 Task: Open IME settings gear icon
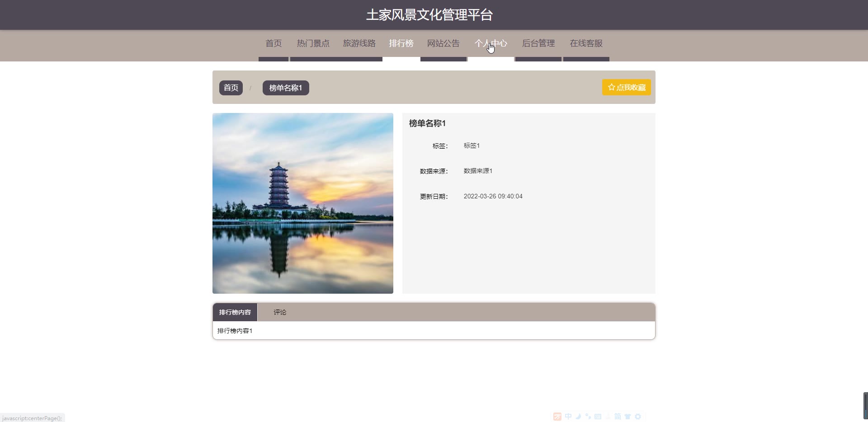(x=638, y=417)
